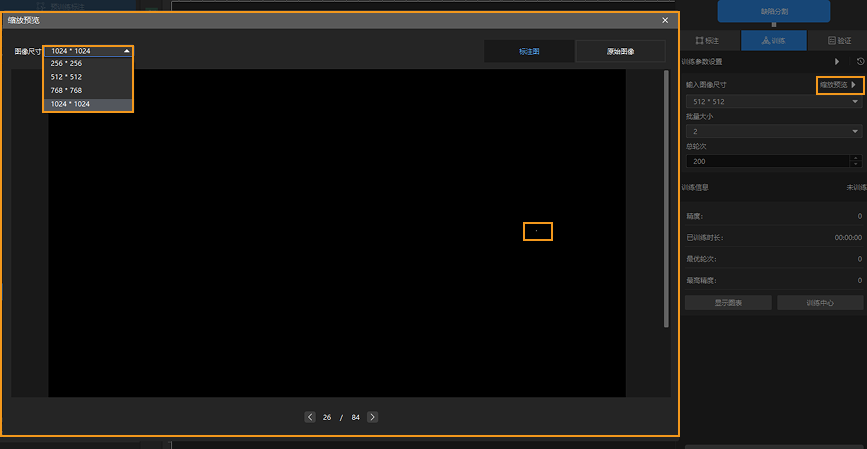Show the 标注图 view
The width and height of the screenshot is (867, 449).
pos(529,51)
